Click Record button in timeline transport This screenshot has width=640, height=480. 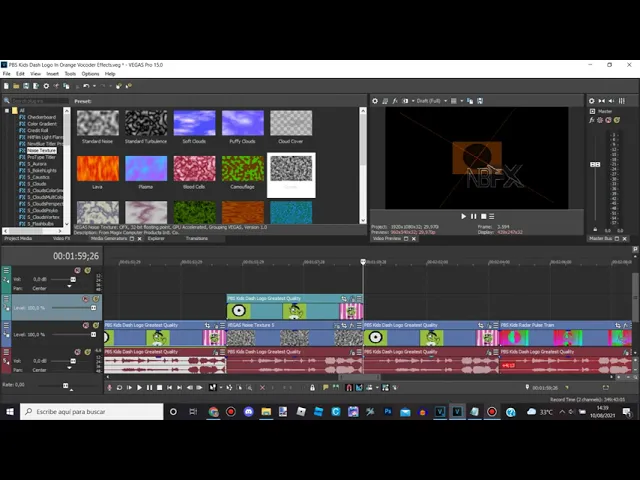coord(109,388)
